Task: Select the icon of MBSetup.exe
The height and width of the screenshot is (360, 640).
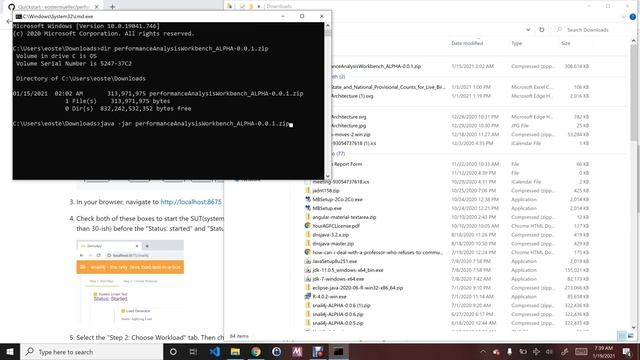Action: coord(308,208)
